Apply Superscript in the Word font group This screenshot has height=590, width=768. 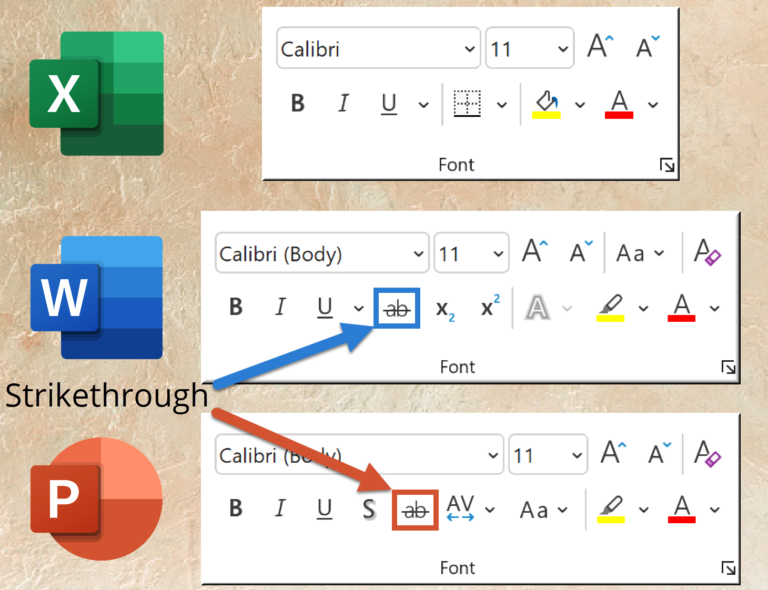[489, 308]
